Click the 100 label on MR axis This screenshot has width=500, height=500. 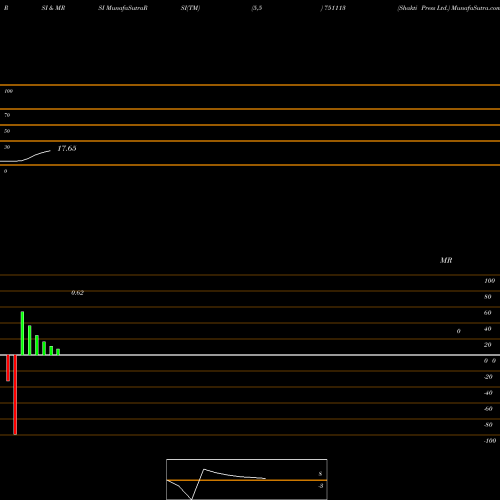click(490, 281)
